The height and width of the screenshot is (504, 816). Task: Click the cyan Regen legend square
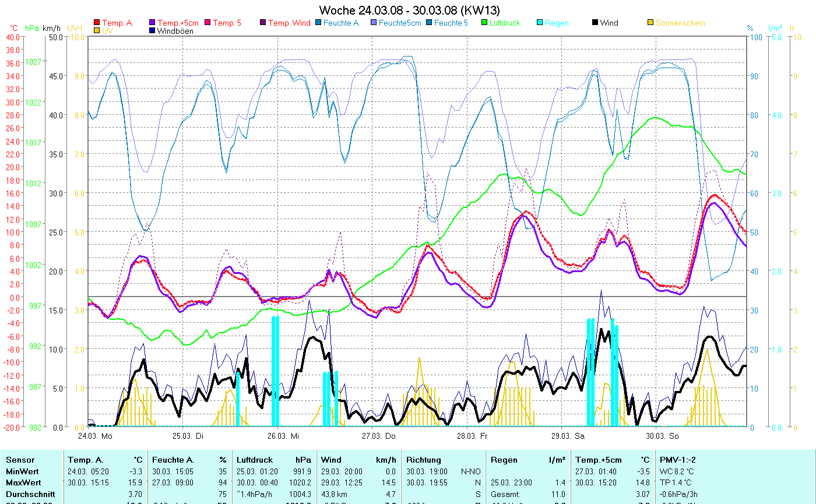pyautogui.click(x=540, y=23)
